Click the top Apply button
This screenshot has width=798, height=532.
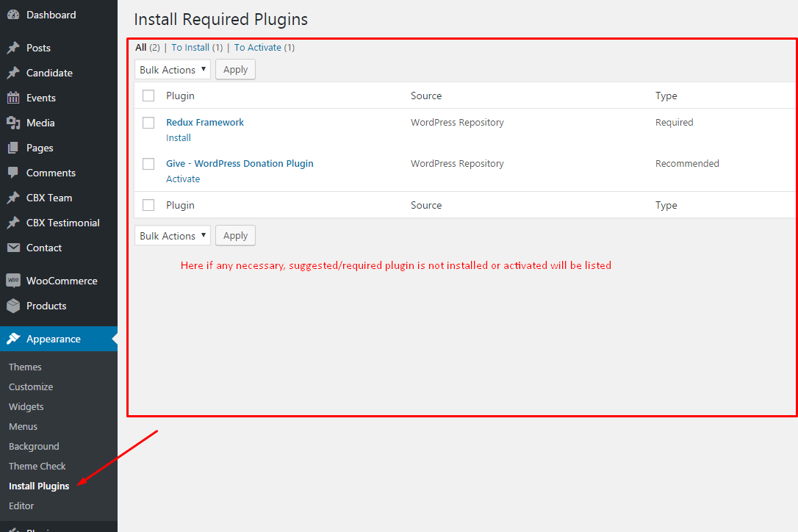tap(235, 70)
